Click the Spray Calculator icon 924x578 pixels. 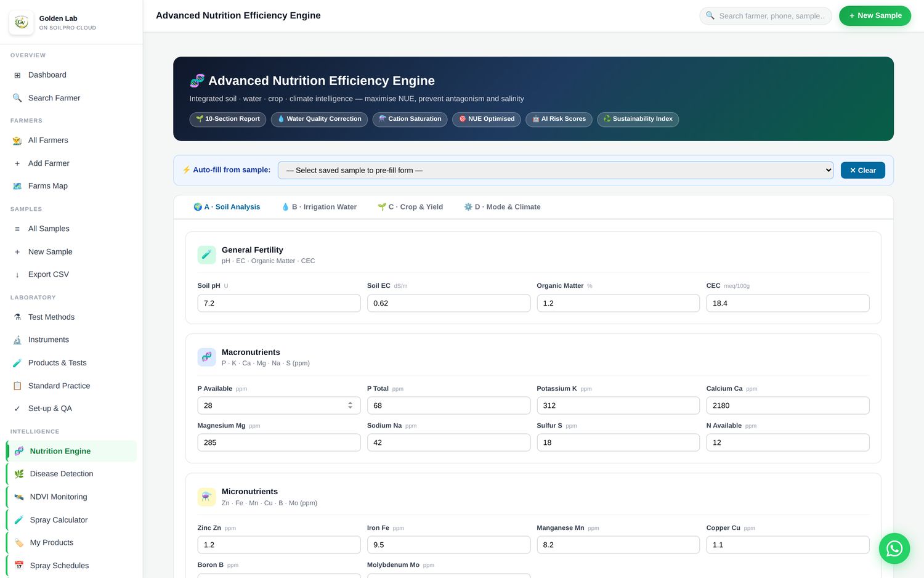(x=19, y=520)
